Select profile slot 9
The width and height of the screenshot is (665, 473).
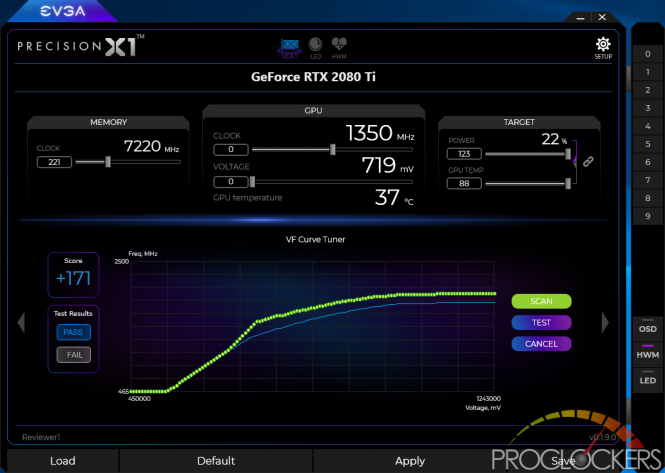pyautogui.click(x=648, y=216)
